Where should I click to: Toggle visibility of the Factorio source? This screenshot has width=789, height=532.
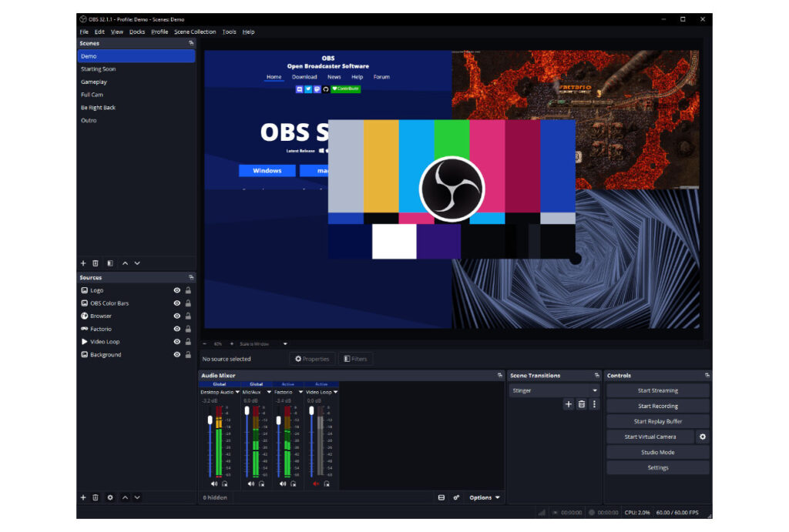[176, 329]
